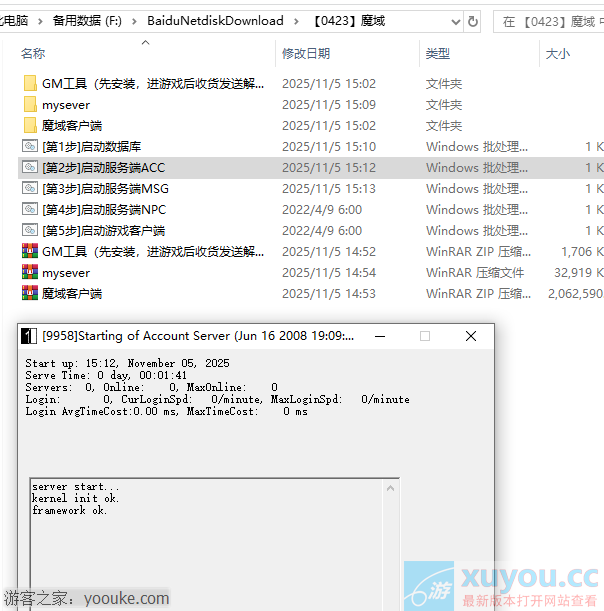This screenshot has width=604, height=611.
Task: Select the 魔域客户端 folder icon
Action: (x=30, y=125)
